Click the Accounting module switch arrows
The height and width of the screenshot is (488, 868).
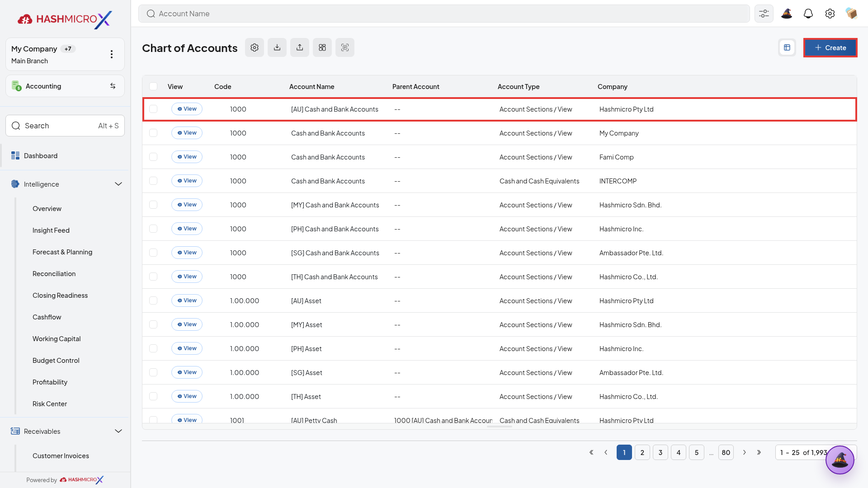coord(113,86)
